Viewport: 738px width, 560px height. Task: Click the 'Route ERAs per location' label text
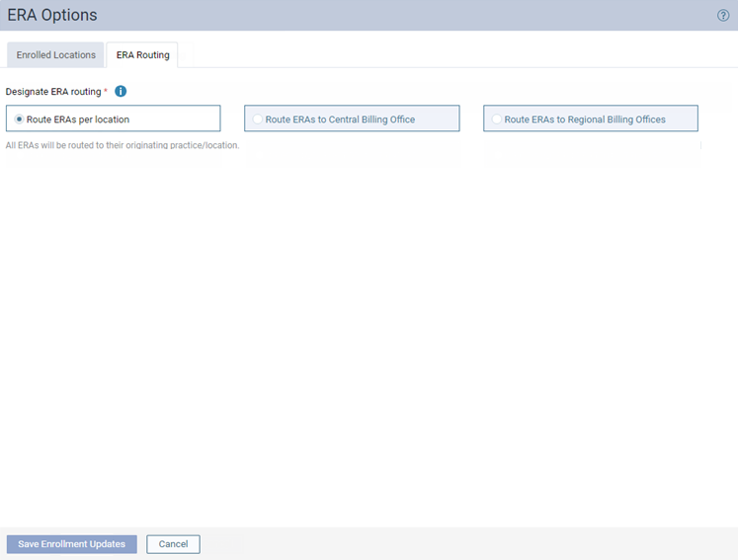point(78,120)
